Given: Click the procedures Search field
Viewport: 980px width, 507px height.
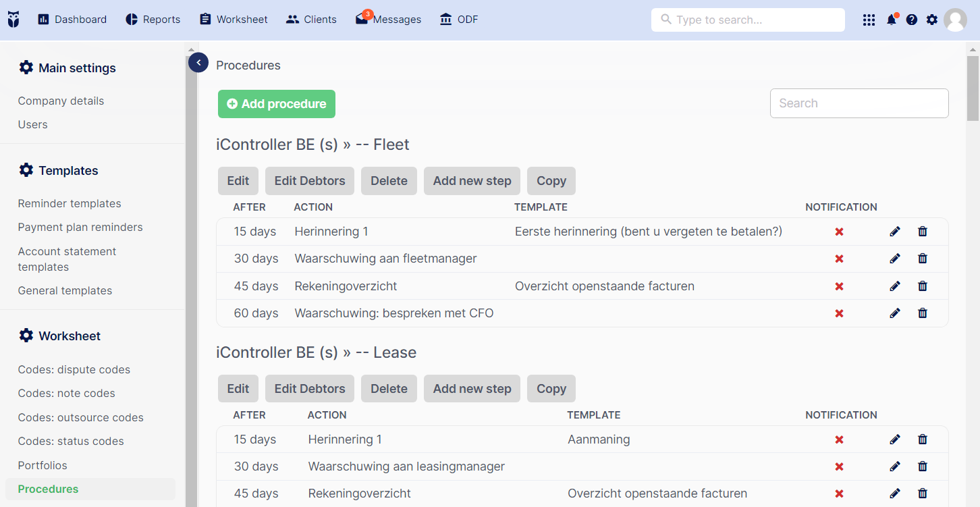Looking at the screenshot, I should (859, 103).
